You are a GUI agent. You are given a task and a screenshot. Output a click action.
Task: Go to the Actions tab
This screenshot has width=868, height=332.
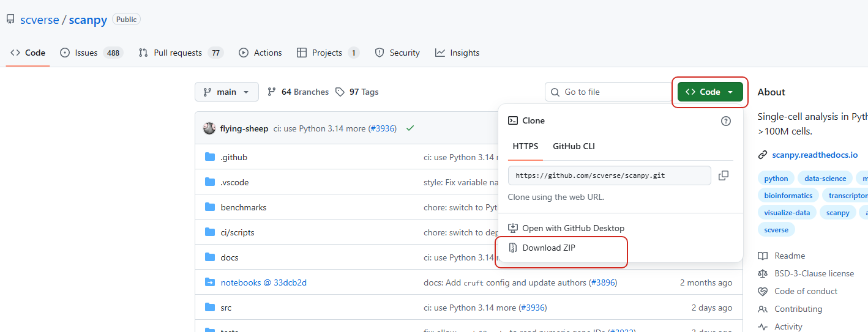tap(260, 53)
